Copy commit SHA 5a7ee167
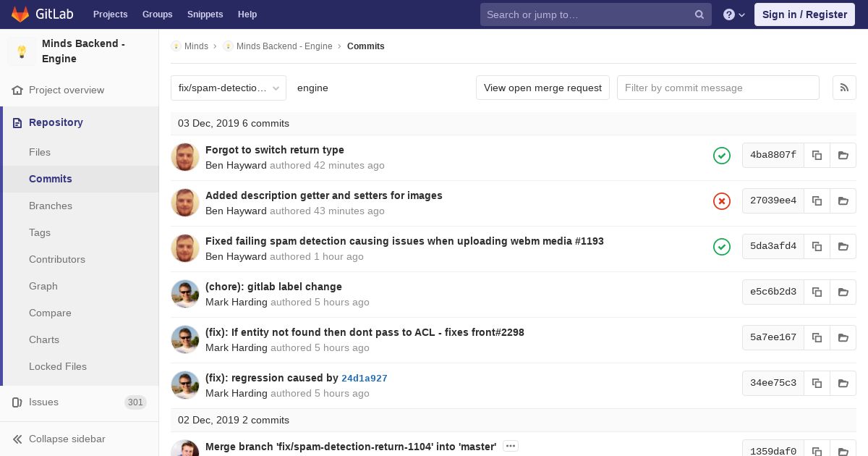868x456 pixels. [x=817, y=337]
